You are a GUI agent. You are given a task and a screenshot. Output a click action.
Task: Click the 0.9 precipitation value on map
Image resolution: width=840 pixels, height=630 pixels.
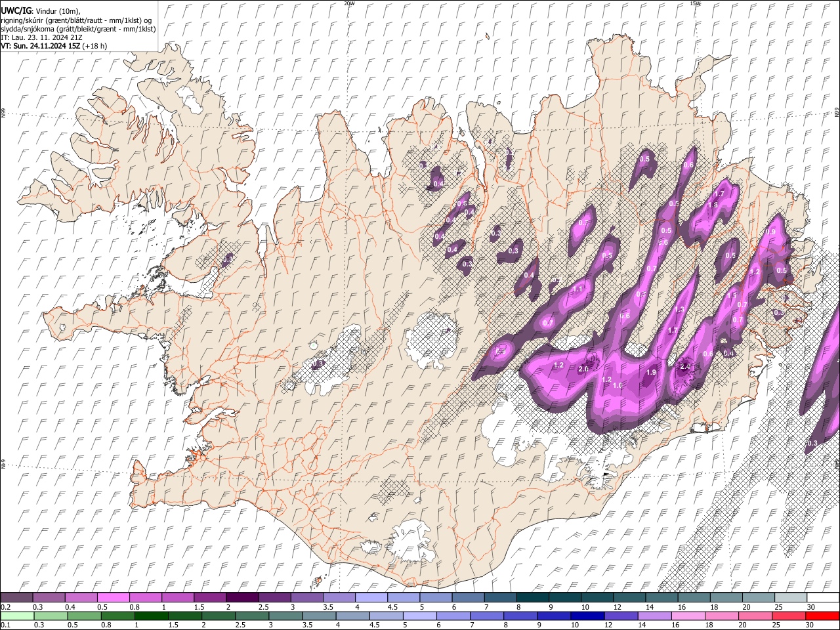(x=771, y=232)
